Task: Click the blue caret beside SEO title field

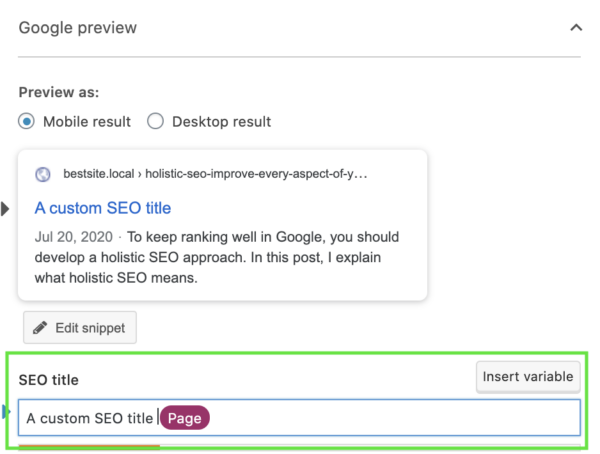Action: coord(6,412)
